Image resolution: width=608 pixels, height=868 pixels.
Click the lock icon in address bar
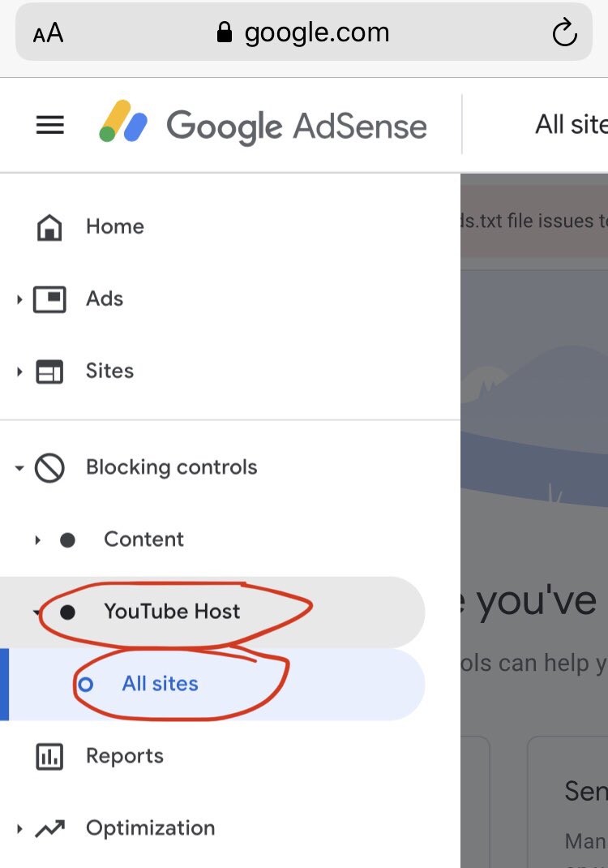224,32
